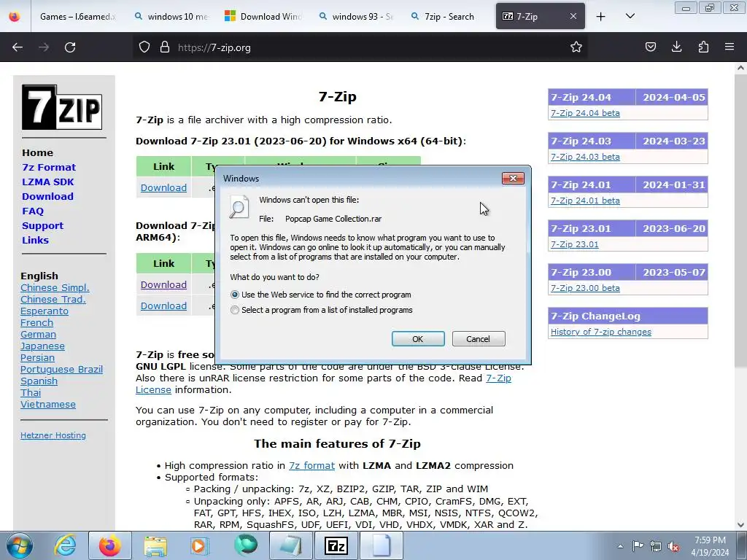Image resolution: width=747 pixels, height=560 pixels.
Task: Switch language to Chinese Simpl.
Action: 55,287
